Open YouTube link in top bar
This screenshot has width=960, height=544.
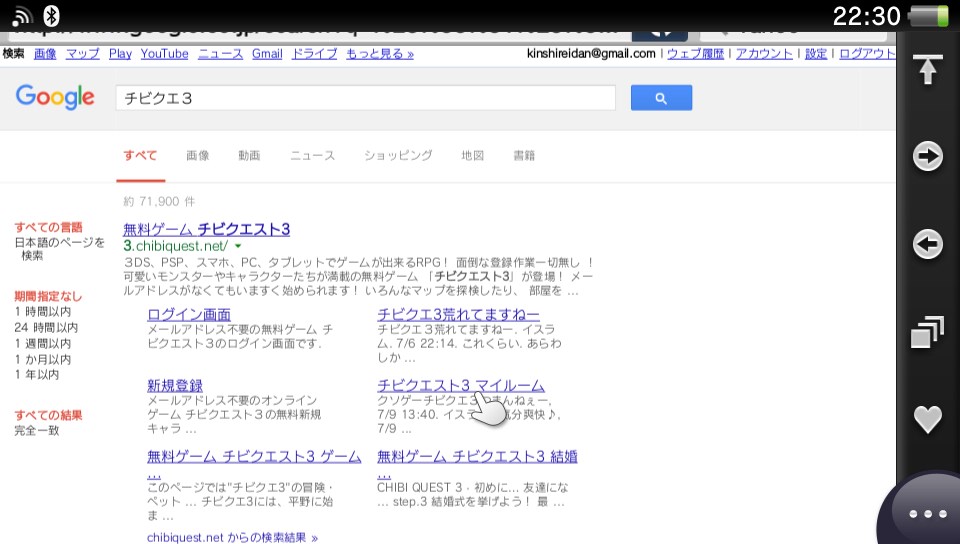pyautogui.click(x=165, y=54)
